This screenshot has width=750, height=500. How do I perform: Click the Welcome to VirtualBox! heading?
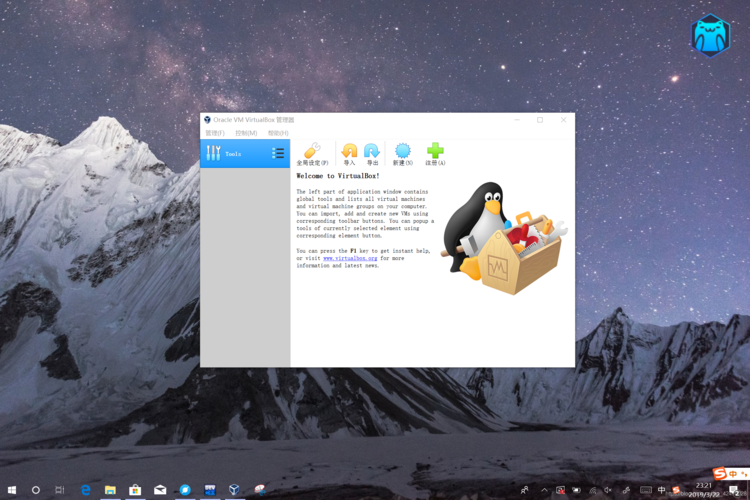(338, 176)
